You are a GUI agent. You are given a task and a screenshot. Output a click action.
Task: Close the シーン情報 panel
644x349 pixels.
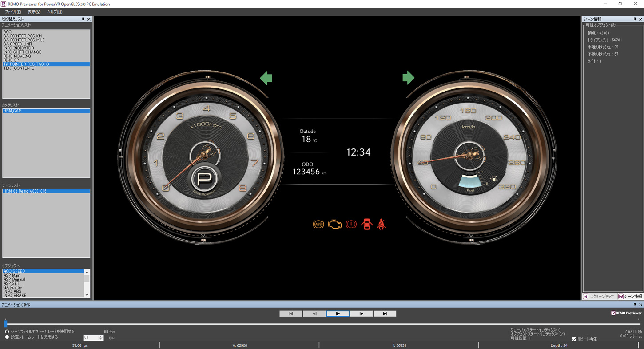[640, 19]
